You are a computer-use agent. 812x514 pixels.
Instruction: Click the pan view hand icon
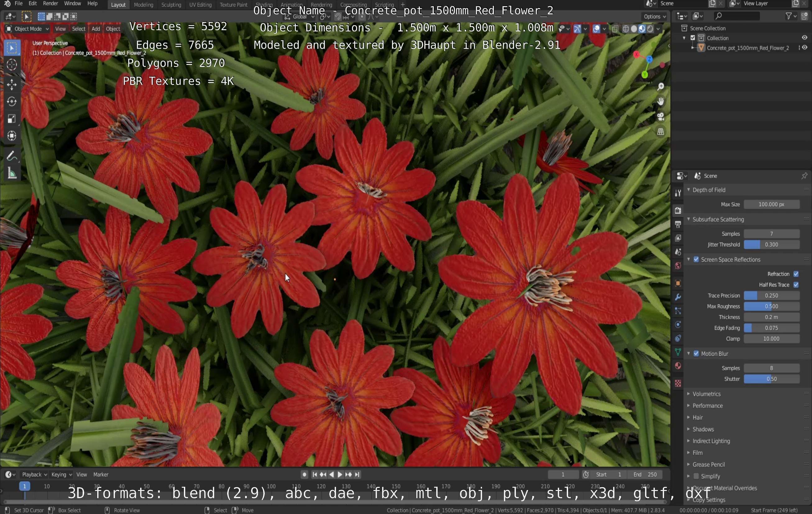tap(660, 101)
